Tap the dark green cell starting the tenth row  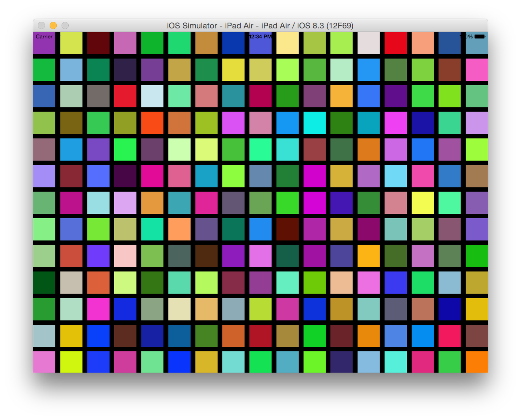tap(44, 283)
